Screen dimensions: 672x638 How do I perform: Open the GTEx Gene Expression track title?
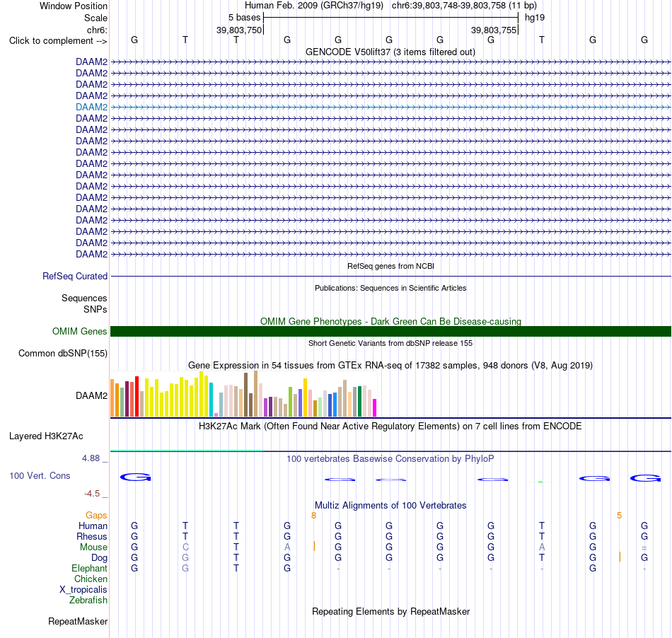coord(390,366)
